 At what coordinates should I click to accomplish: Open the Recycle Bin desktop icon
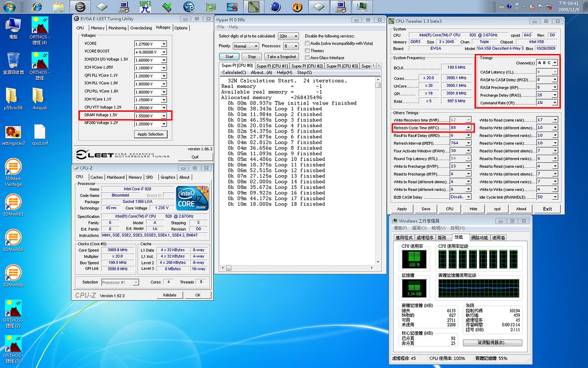click(13, 64)
